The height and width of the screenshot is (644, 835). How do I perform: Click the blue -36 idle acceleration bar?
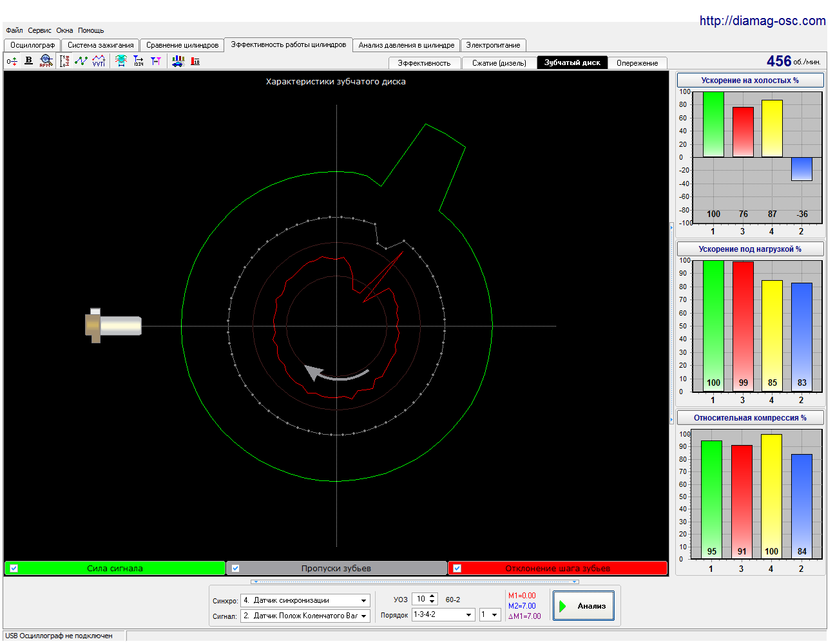pyautogui.click(x=801, y=169)
